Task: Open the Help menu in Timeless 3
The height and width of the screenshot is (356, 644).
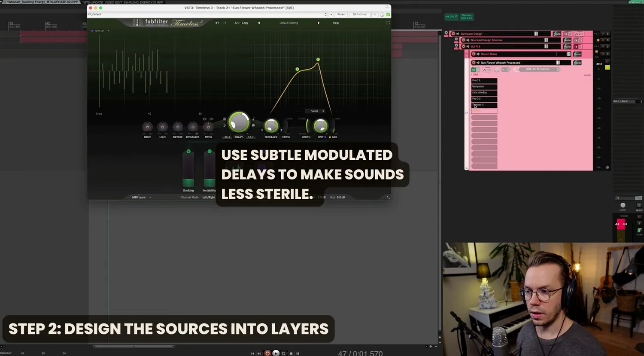Action: tap(336, 23)
